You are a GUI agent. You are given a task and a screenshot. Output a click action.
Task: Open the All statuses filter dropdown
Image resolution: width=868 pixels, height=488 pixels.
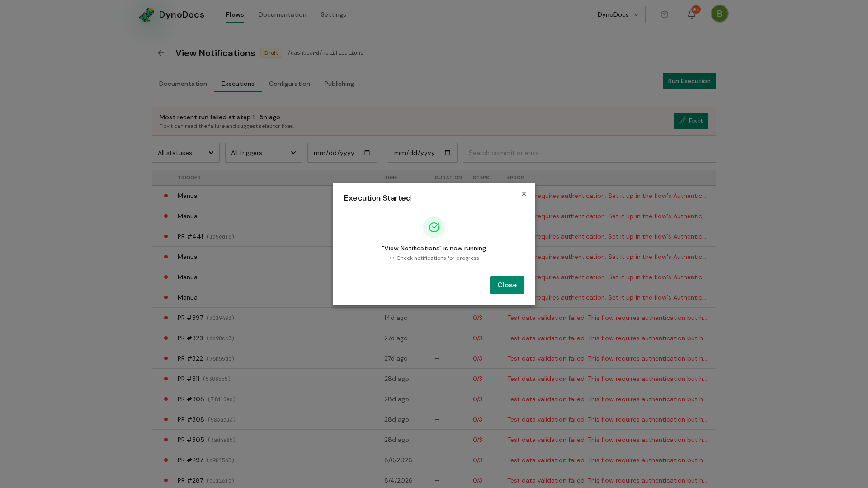tap(186, 153)
